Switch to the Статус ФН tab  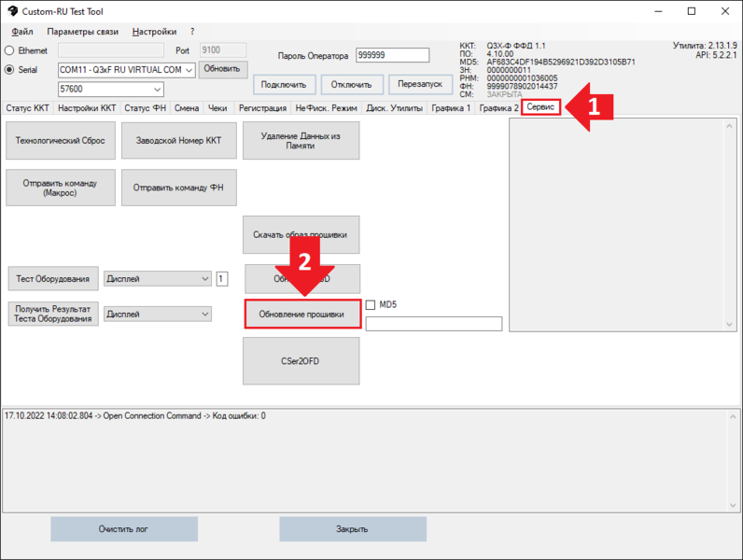145,108
